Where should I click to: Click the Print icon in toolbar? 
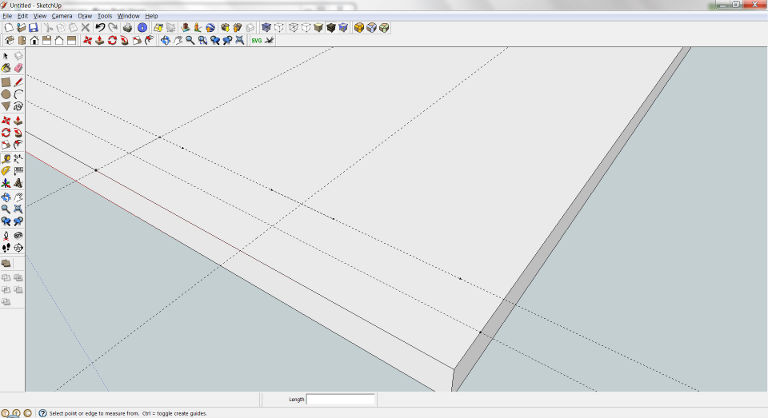coord(127,28)
